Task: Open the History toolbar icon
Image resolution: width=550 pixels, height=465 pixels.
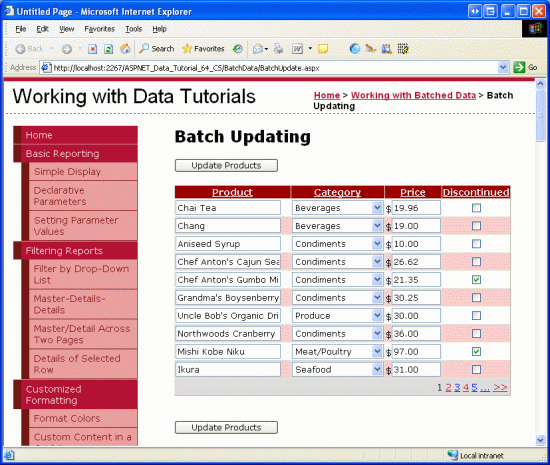Action: coord(238,49)
